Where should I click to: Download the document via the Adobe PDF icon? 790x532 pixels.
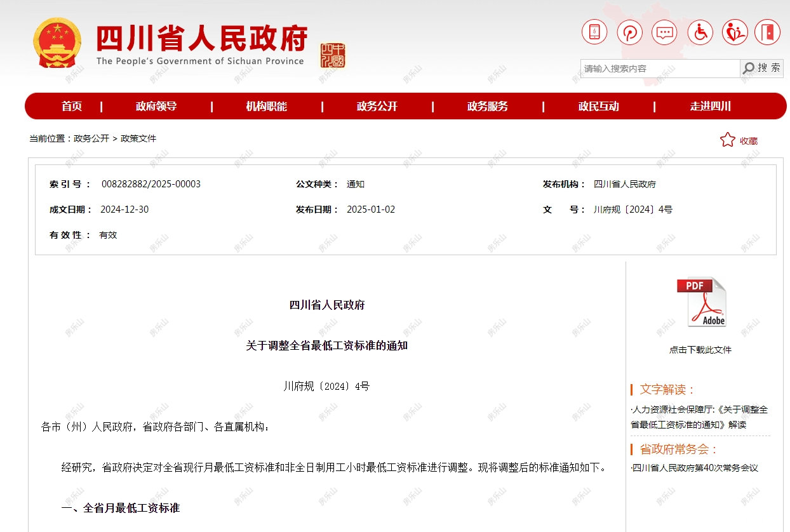pos(702,302)
